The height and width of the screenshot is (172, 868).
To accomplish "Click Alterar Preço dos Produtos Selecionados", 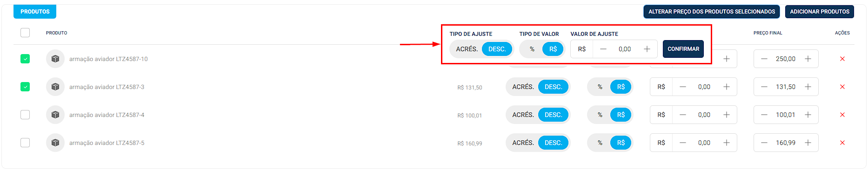I will (x=712, y=12).
